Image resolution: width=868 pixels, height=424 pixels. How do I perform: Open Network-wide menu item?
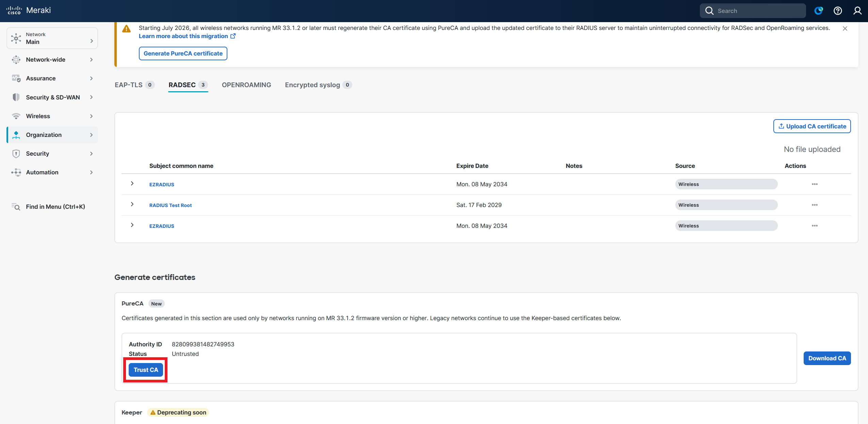(x=52, y=60)
